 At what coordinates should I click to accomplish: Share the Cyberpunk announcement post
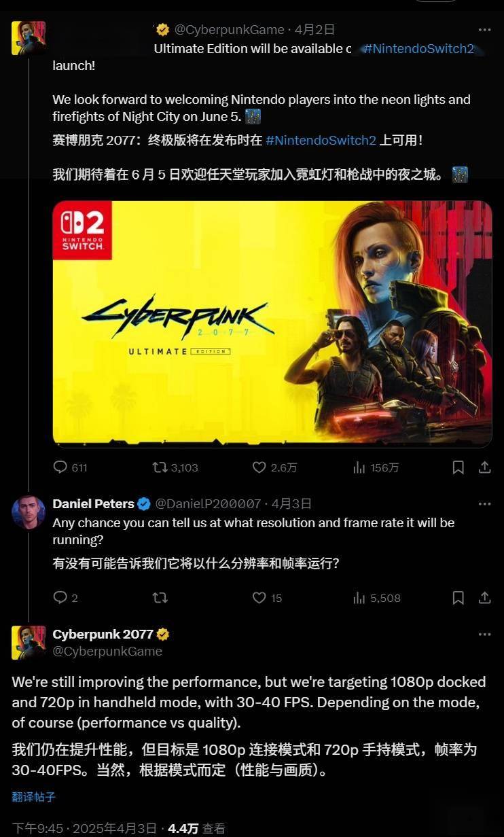click(x=485, y=467)
